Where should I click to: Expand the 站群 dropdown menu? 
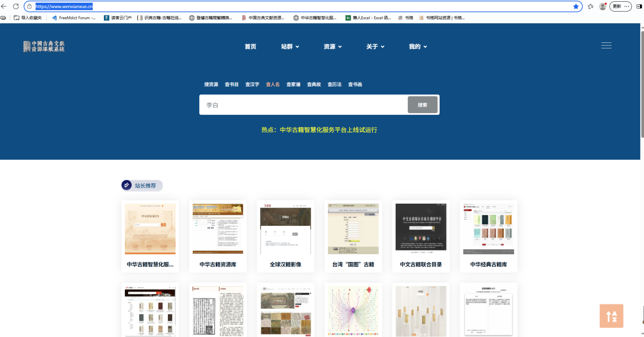coord(290,47)
